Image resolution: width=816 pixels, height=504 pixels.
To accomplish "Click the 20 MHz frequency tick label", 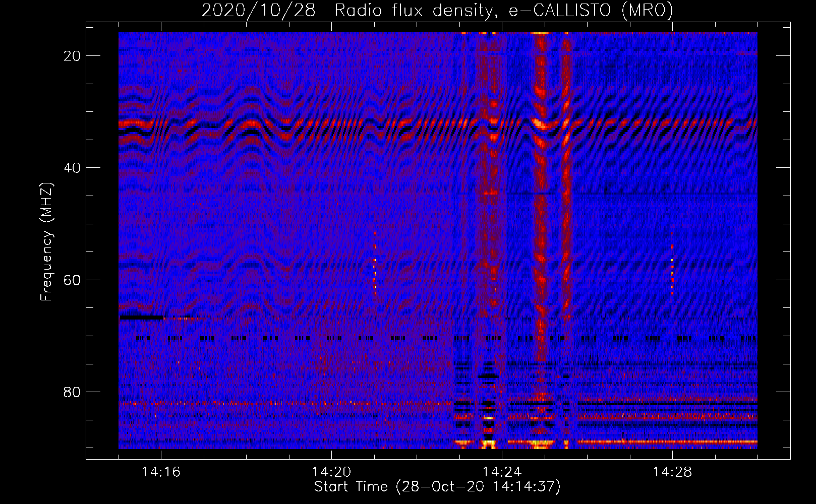I will point(72,56).
